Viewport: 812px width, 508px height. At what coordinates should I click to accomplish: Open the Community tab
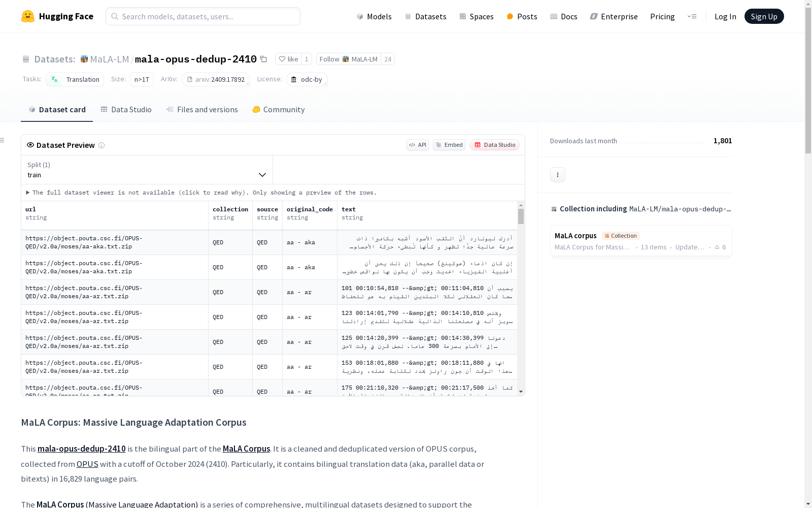click(x=279, y=110)
